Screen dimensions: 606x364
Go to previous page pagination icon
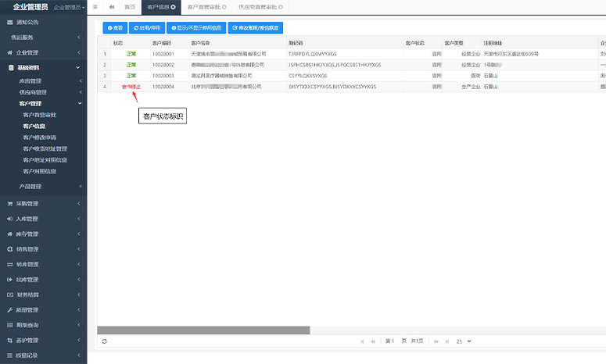coord(373,341)
